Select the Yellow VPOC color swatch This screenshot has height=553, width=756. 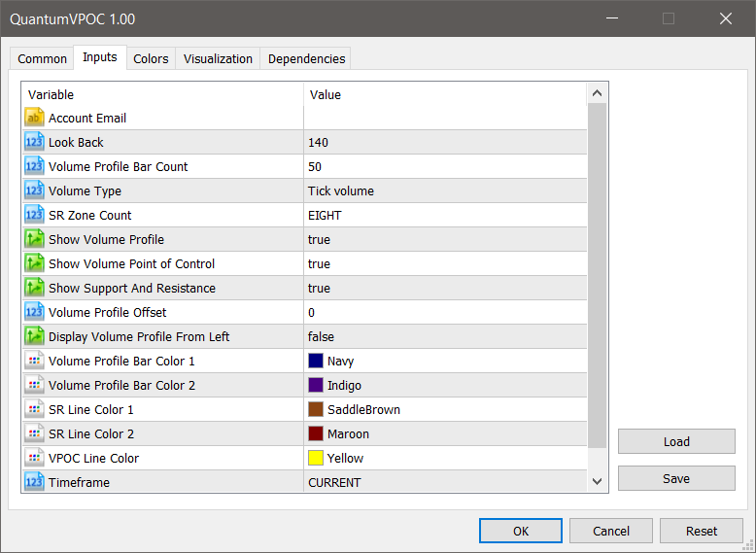point(316,458)
